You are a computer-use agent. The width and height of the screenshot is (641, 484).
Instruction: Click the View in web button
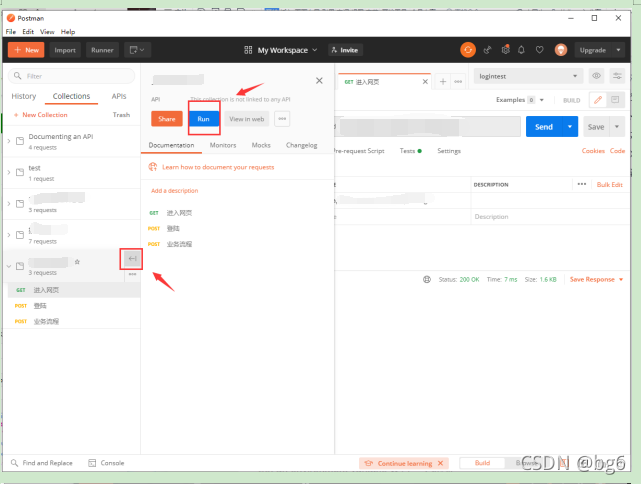point(247,119)
